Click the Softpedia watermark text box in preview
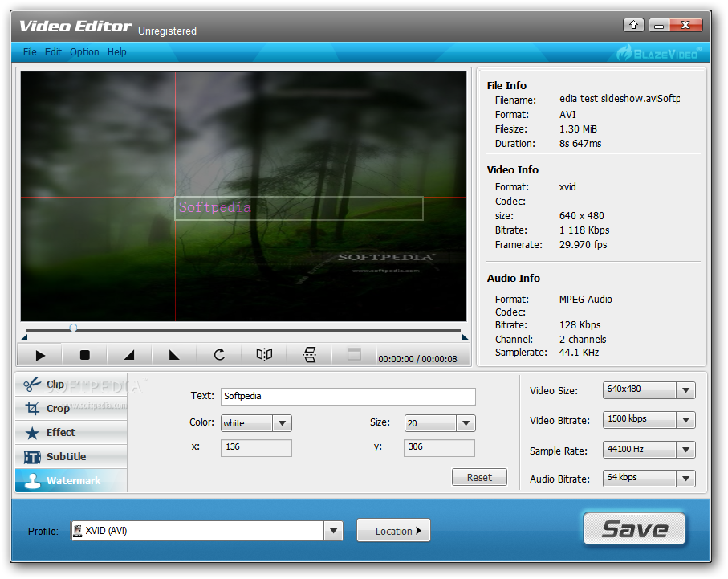The image size is (728, 579). coord(299,208)
